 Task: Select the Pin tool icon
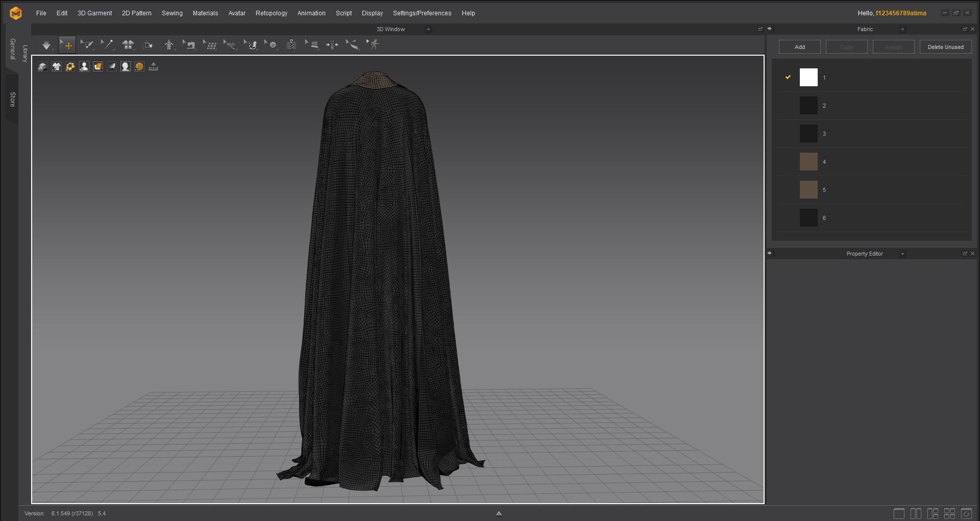108,45
